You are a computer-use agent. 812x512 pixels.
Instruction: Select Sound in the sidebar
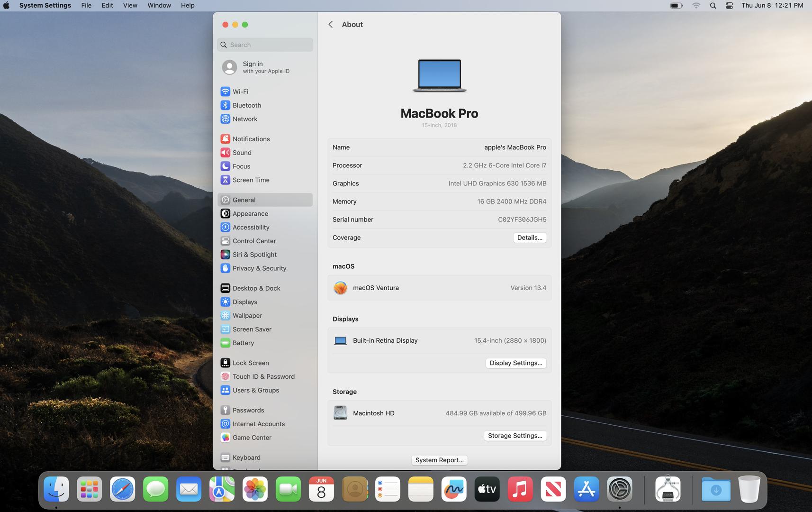[x=265, y=153]
